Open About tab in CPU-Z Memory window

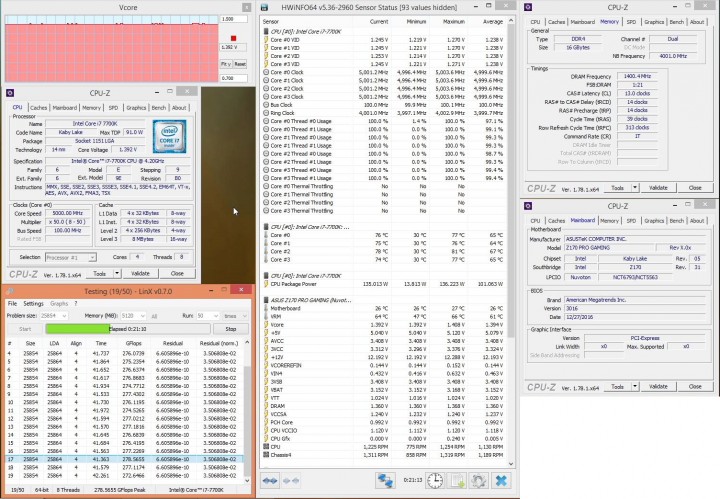pyautogui.click(x=697, y=22)
